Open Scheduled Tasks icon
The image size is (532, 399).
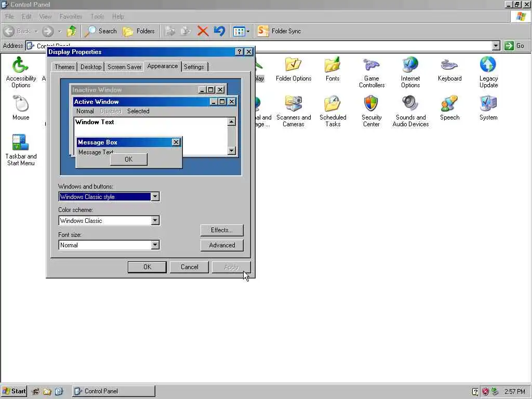click(333, 111)
